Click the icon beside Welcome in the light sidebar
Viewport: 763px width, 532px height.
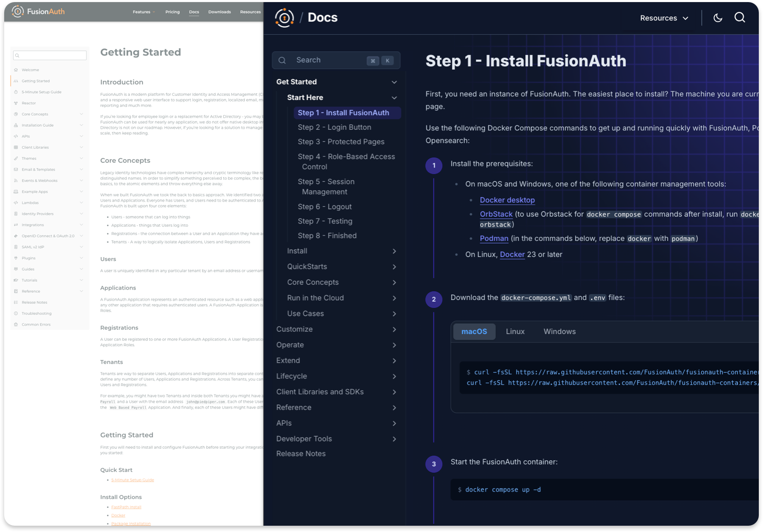(x=16, y=70)
